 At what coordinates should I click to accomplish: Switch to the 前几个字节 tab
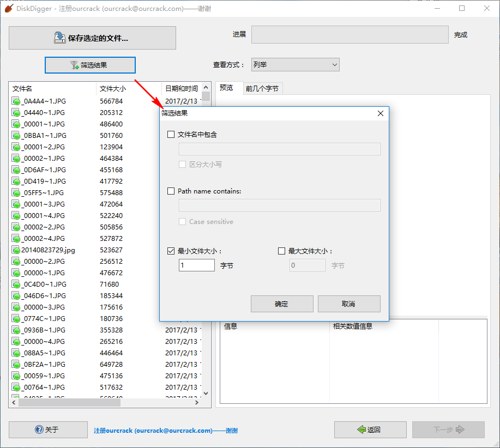tap(262, 89)
